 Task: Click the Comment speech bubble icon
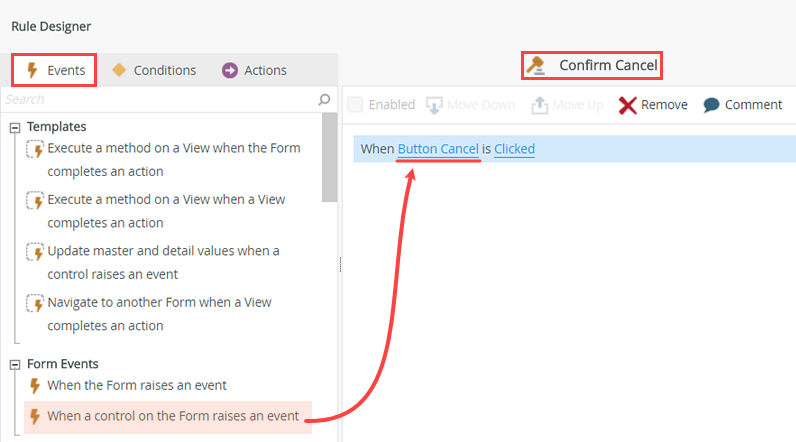711,105
